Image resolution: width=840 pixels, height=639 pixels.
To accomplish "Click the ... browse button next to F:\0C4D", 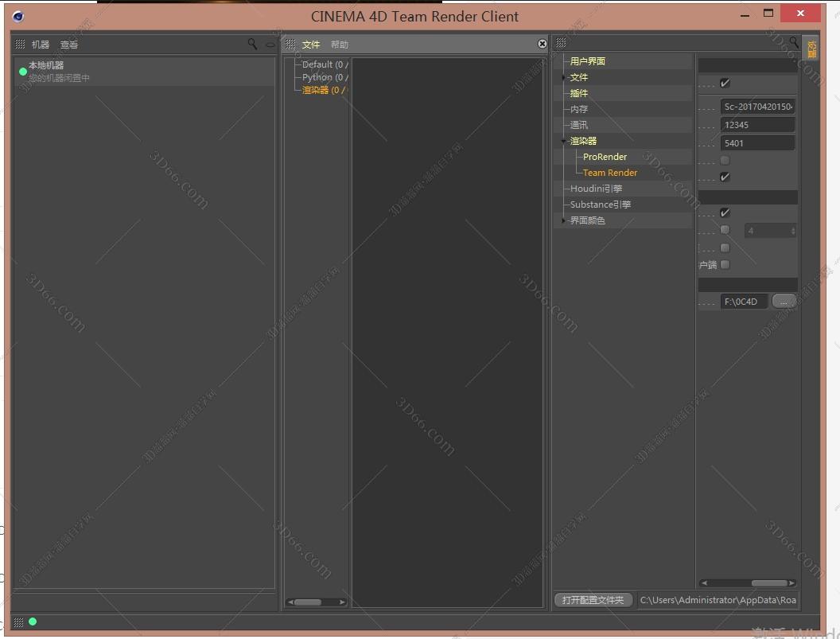I will click(784, 301).
